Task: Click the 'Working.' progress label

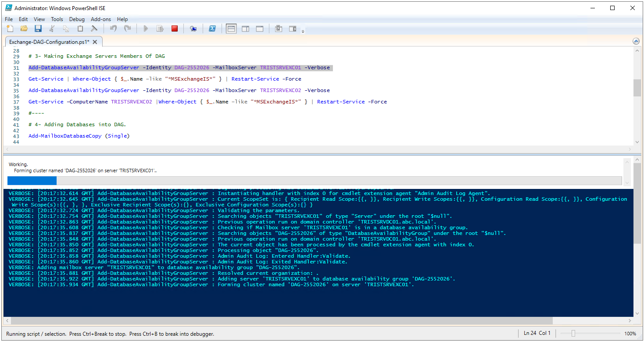Action: (x=18, y=164)
